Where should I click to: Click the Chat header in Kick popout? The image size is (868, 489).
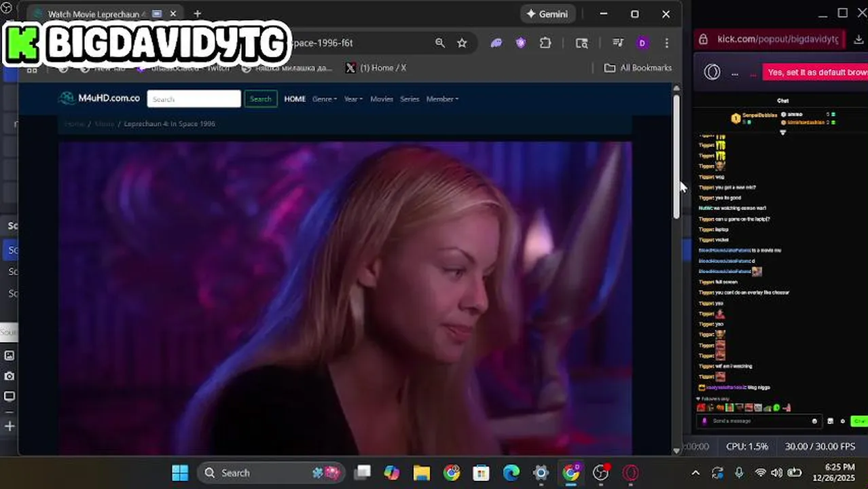[782, 101]
